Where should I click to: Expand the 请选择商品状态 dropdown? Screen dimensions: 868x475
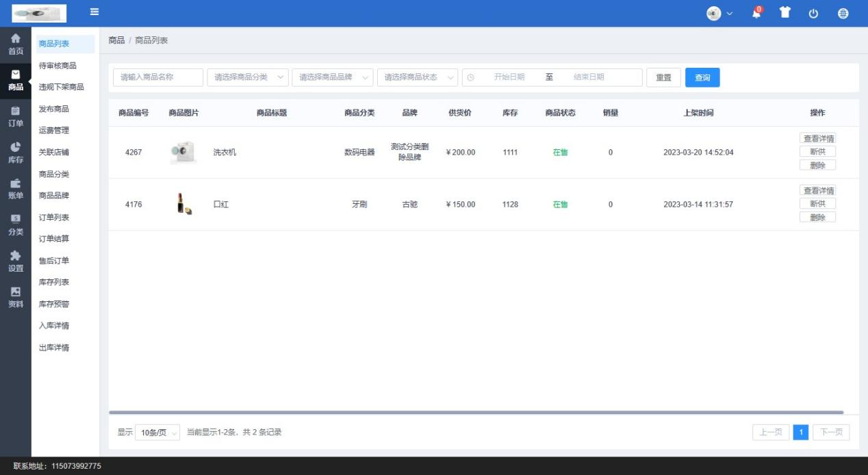418,77
